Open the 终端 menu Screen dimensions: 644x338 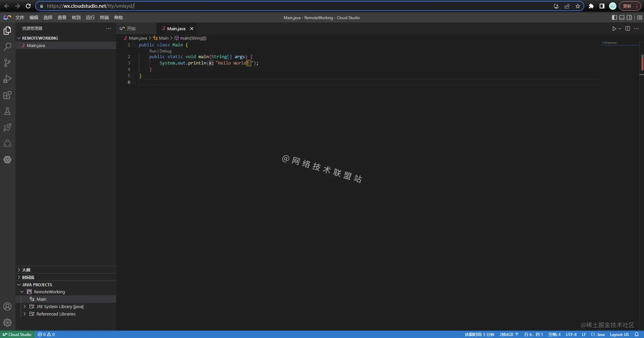pos(104,17)
